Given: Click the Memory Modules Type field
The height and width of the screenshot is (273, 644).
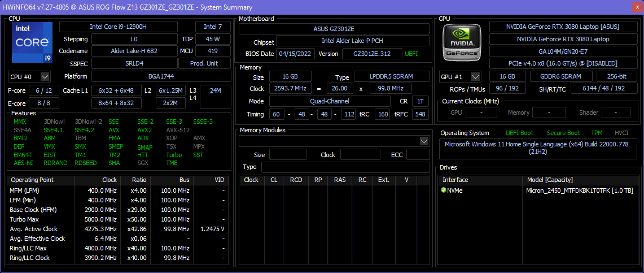Looking at the screenshot, I should 345,167.
